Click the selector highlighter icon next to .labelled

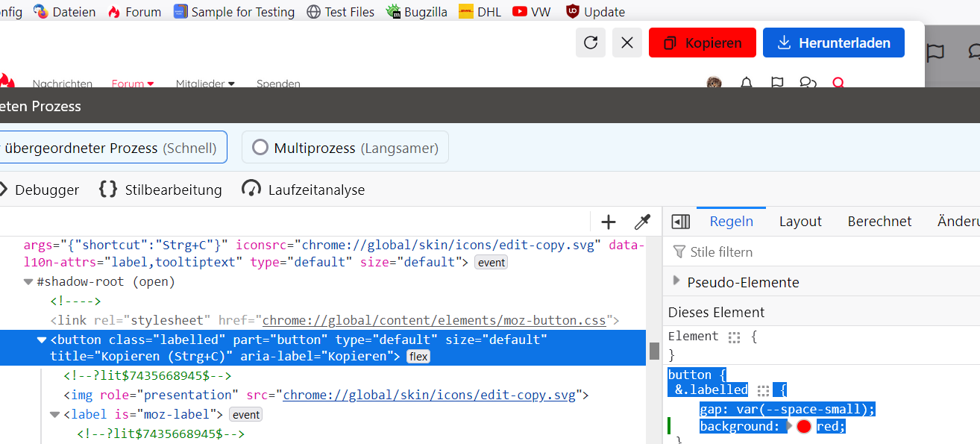click(x=762, y=390)
